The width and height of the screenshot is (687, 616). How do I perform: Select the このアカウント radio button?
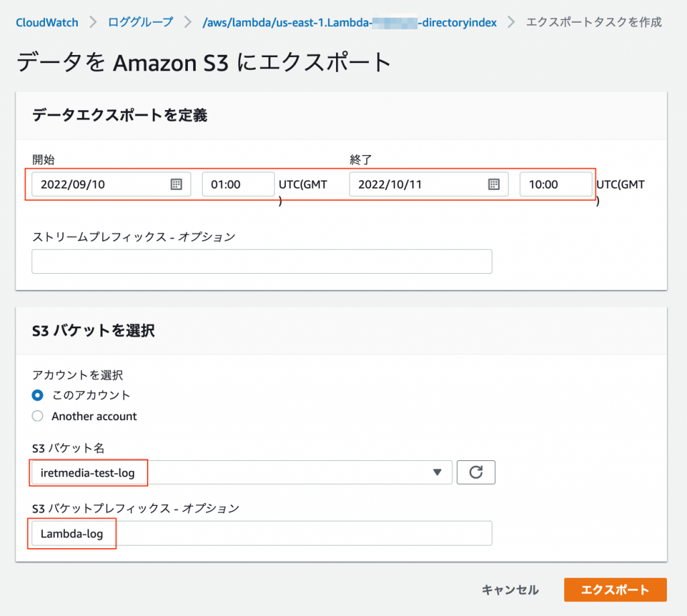[x=38, y=395]
